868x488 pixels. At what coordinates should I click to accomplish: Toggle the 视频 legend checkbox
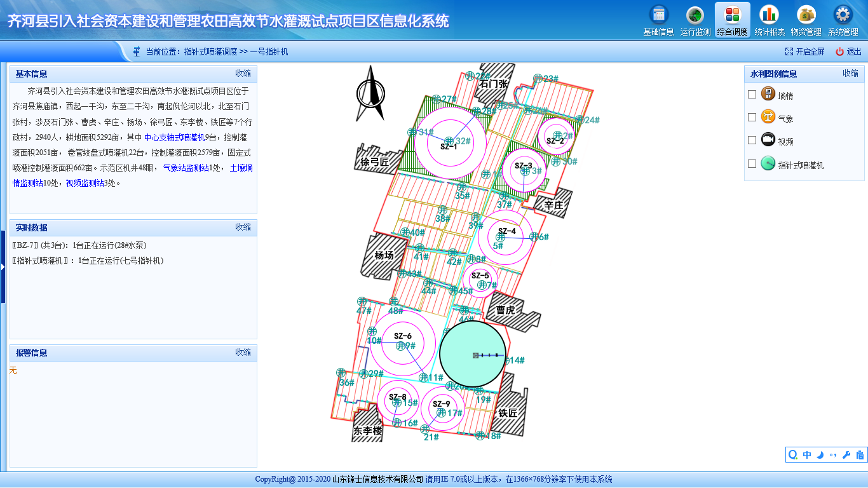click(x=752, y=140)
